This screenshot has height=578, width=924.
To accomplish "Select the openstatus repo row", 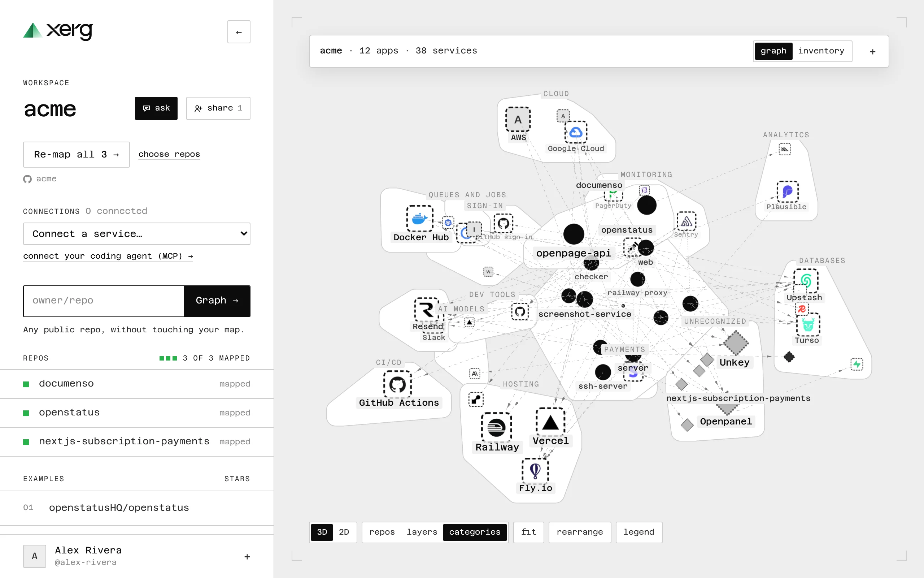I will click(x=137, y=413).
